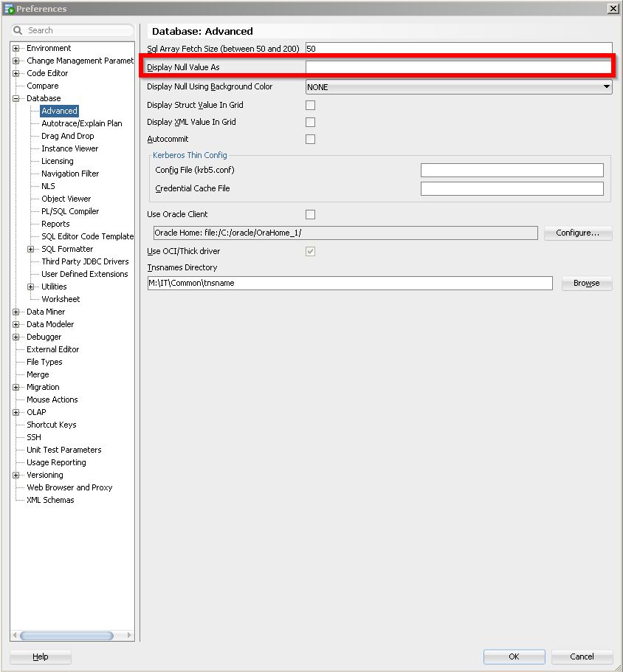Select the Licensing tree item
This screenshot has height=672, width=623.
58,161
